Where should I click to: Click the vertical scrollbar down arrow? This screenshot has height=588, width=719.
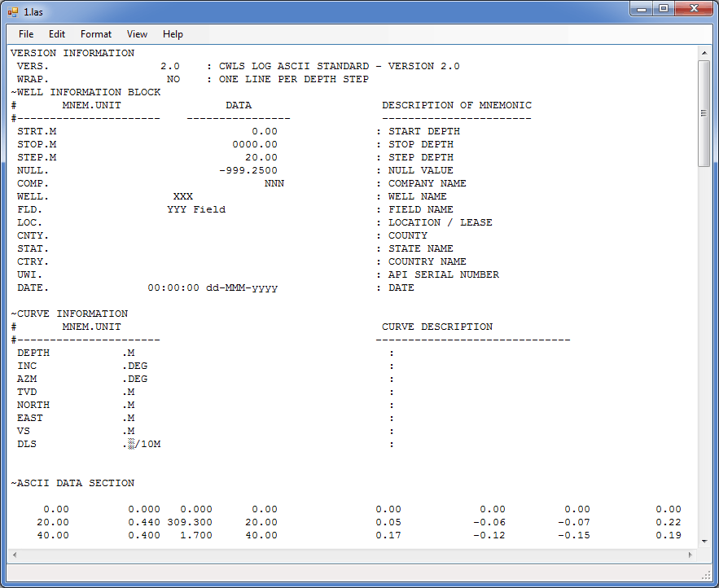[x=704, y=541]
